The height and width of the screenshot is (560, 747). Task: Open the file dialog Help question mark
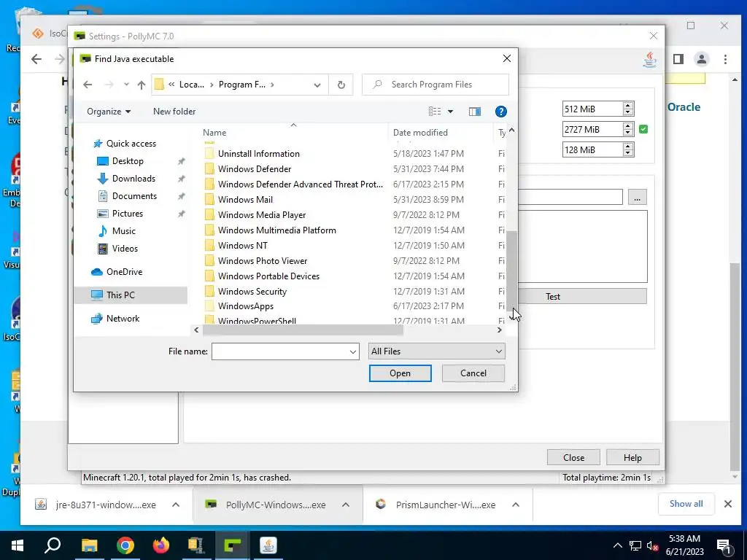500,112
